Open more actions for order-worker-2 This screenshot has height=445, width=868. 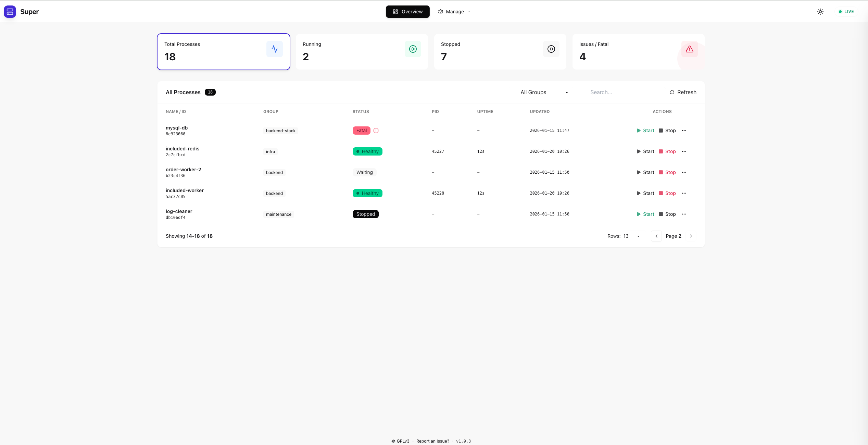(x=684, y=172)
